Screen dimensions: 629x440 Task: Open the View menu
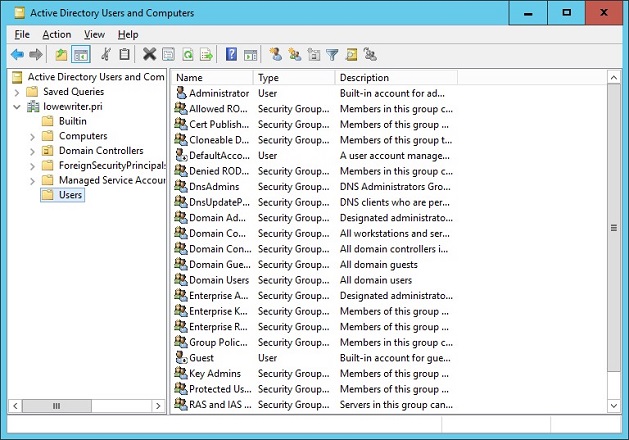tap(94, 34)
